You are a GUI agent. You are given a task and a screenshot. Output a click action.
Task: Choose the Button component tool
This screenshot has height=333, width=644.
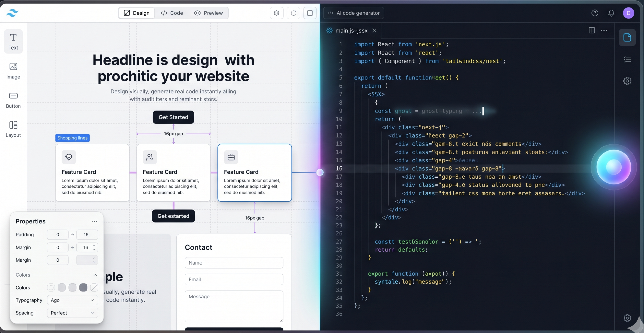pos(13,100)
